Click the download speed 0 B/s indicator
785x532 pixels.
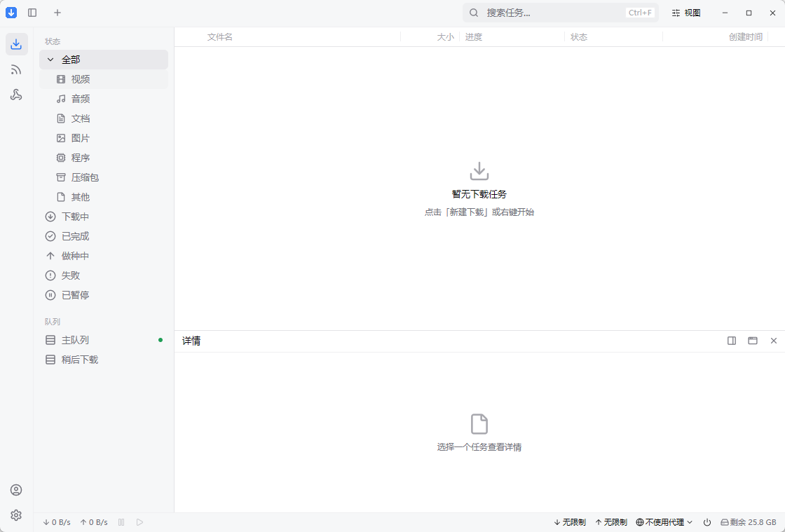(57, 522)
